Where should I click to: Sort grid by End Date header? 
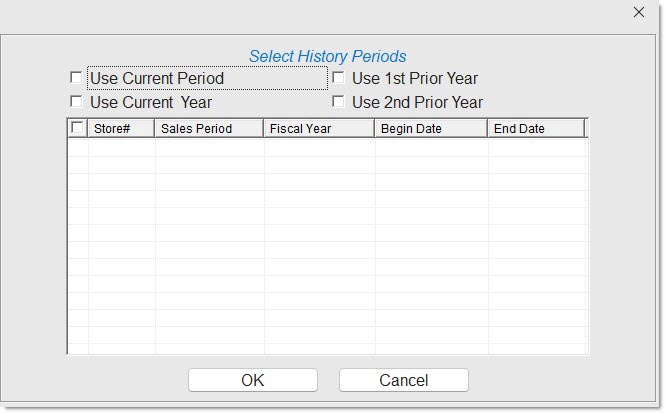coord(535,129)
